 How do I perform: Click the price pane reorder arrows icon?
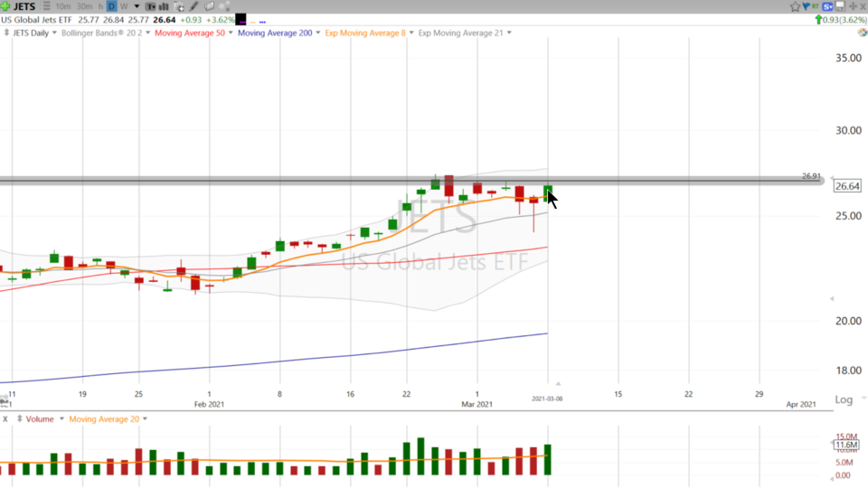click(6, 33)
